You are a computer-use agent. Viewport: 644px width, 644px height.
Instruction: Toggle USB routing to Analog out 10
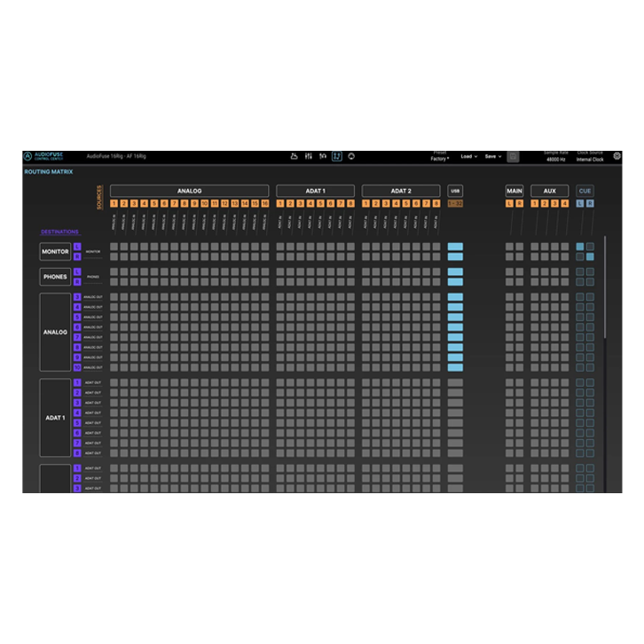[x=455, y=367]
